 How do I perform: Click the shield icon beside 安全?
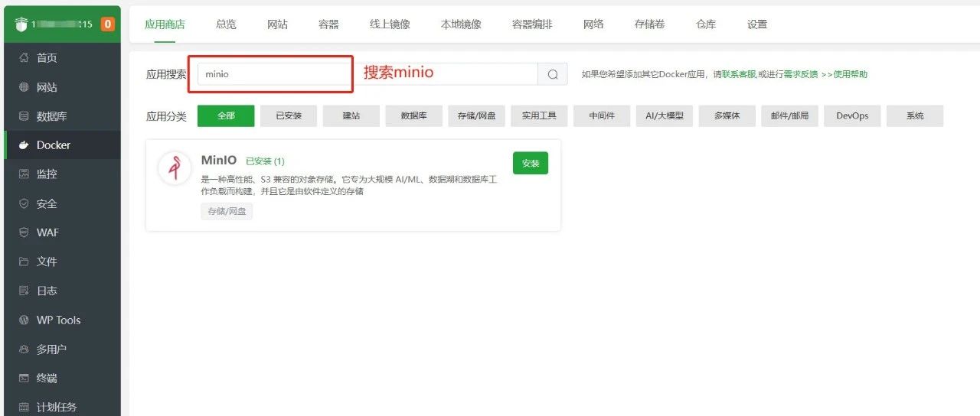24,203
